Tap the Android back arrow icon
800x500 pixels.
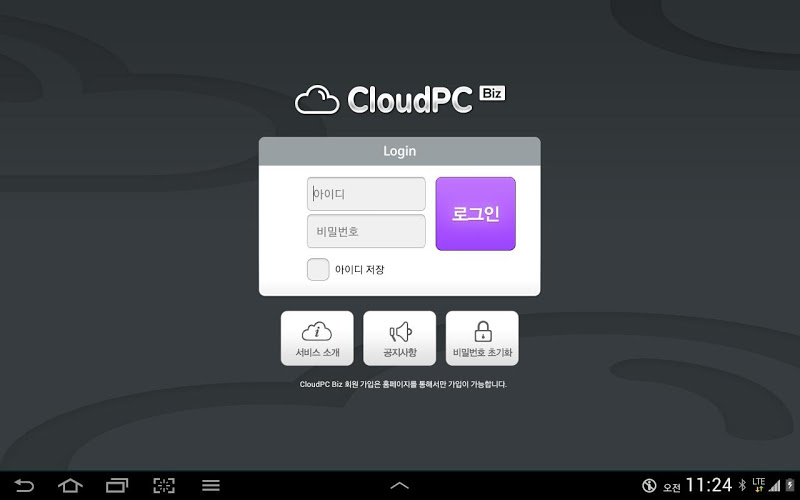[23, 485]
